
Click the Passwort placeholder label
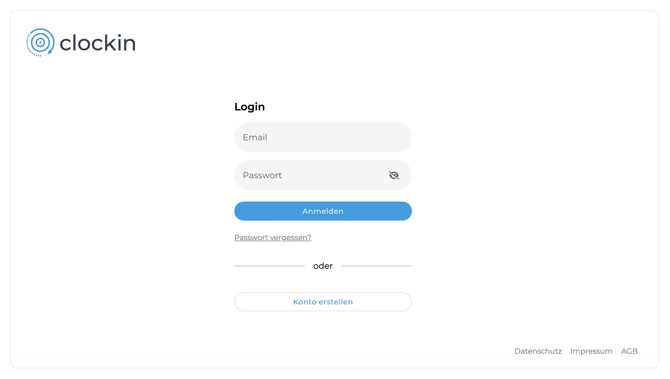[x=262, y=175]
